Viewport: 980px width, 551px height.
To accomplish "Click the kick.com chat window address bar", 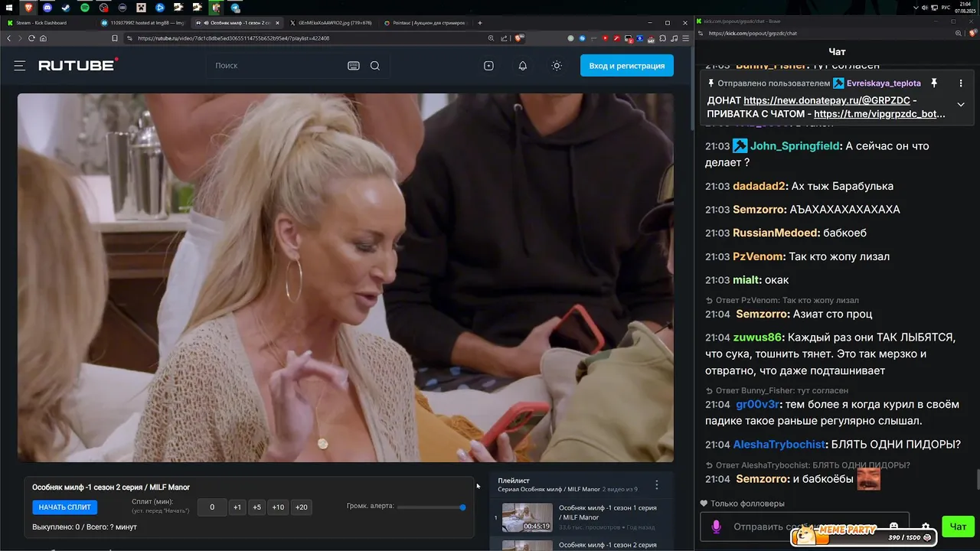I will pyautogui.click(x=831, y=34).
